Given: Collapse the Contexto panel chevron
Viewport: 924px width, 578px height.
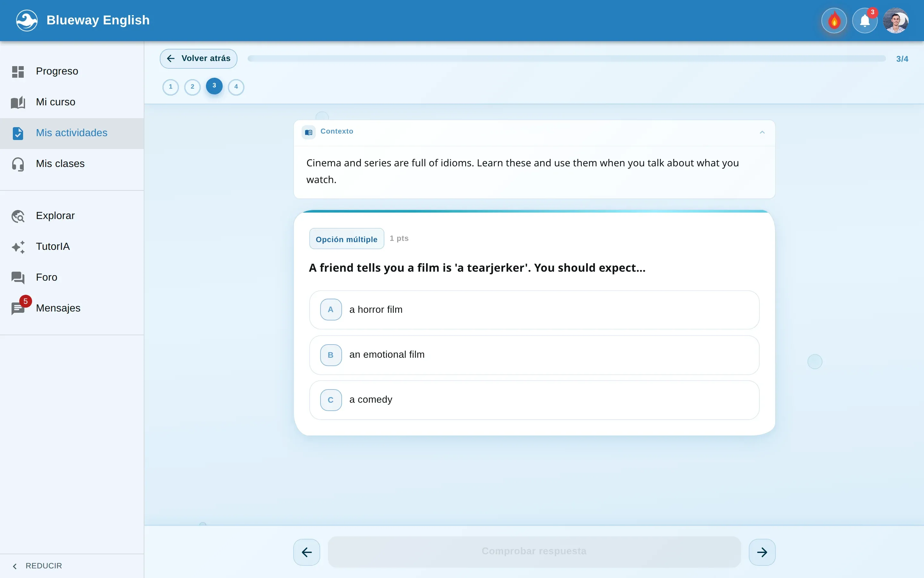Looking at the screenshot, I should [x=762, y=132].
